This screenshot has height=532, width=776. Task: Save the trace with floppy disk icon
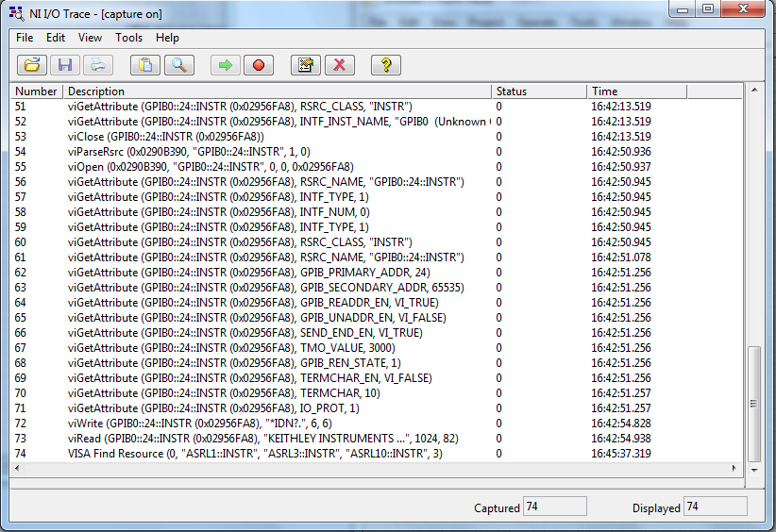pyautogui.click(x=65, y=65)
